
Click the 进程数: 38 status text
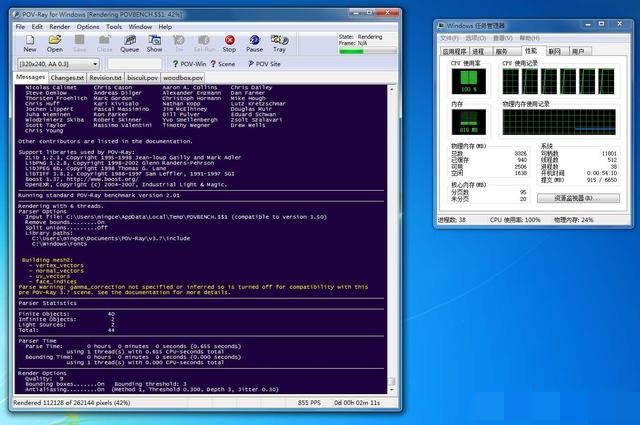(x=451, y=220)
